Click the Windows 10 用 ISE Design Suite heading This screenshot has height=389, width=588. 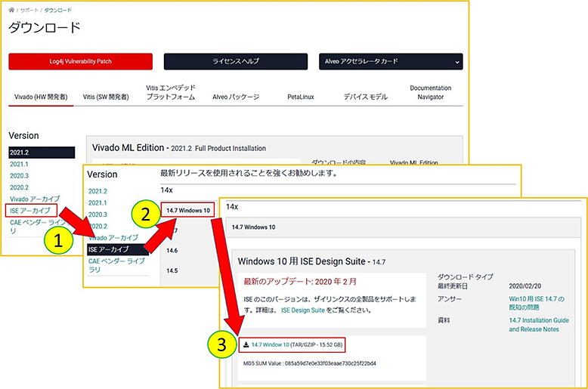coord(311,261)
